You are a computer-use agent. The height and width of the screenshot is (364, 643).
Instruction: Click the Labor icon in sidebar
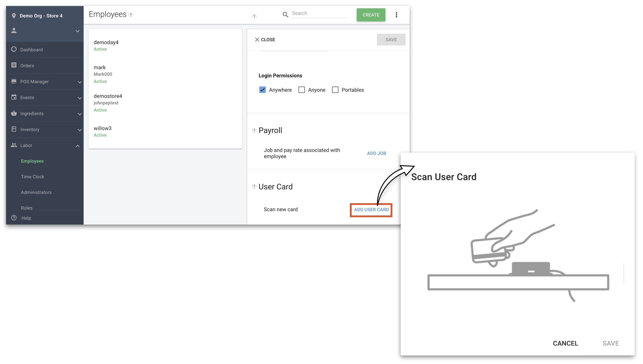click(x=14, y=145)
